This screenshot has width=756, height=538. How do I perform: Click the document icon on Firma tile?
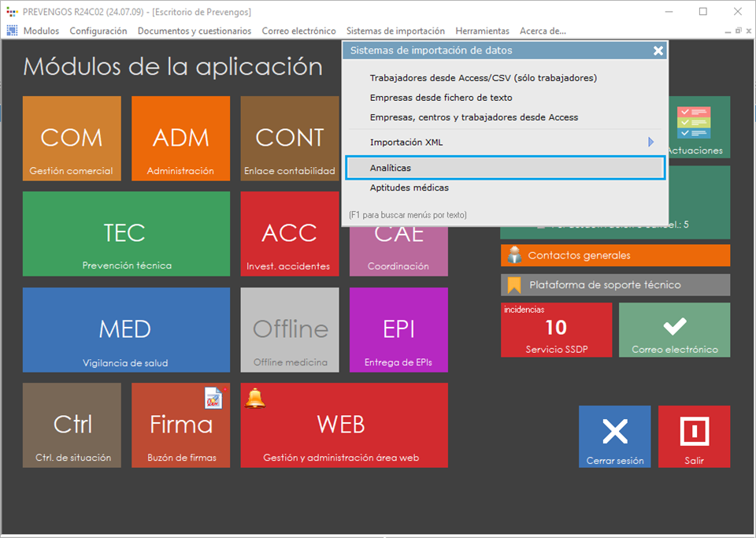tap(213, 399)
